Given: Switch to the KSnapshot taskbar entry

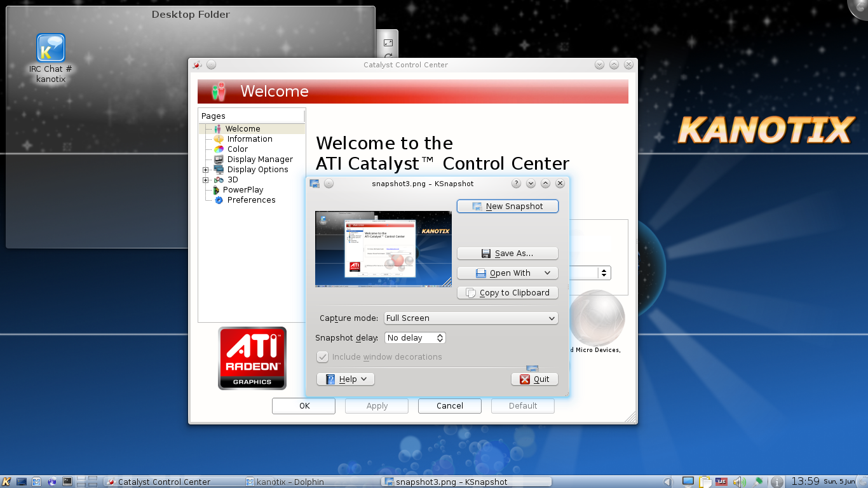Looking at the screenshot, I should 466,482.
